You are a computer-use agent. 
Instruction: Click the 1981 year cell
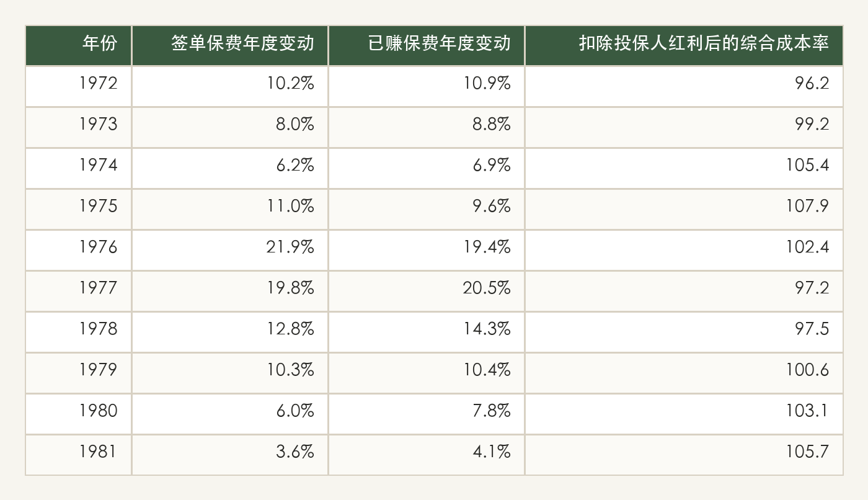pyautogui.click(x=78, y=455)
